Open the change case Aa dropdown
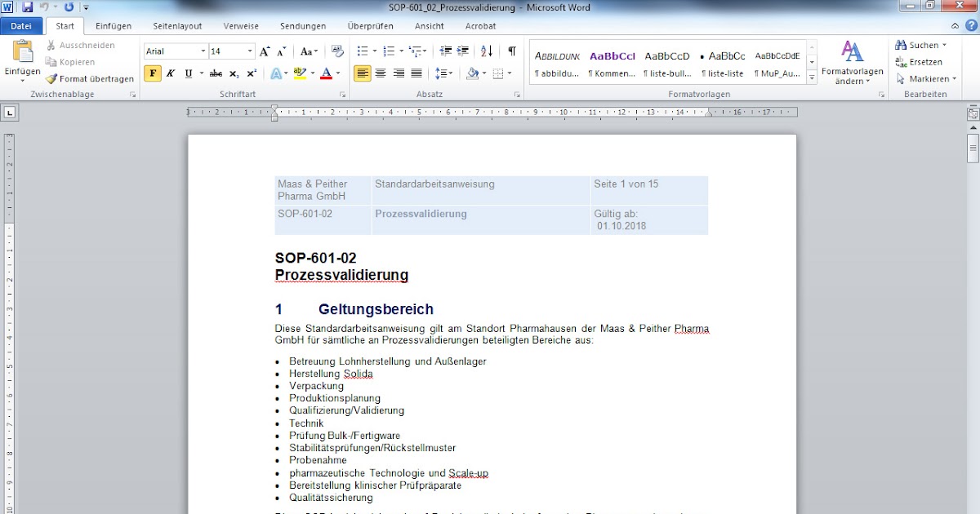Viewport: 980px width, 514px height. coord(309,51)
